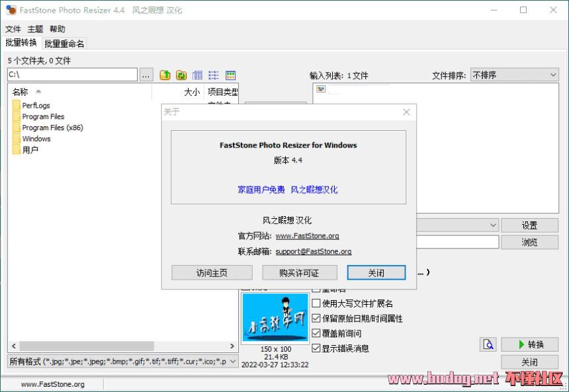Image resolution: width=569 pixels, height=392 pixels.
Task: Open the 主题 menu
Action: pyautogui.click(x=35, y=29)
